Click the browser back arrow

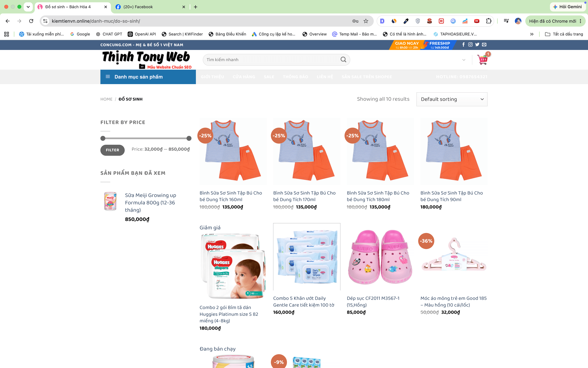click(8, 21)
